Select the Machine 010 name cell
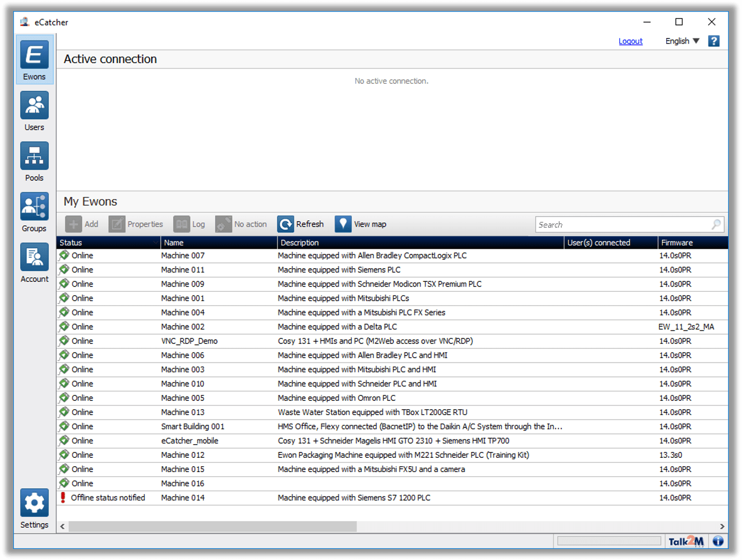The height and width of the screenshot is (560, 742). pyautogui.click(x=183, y=384)
